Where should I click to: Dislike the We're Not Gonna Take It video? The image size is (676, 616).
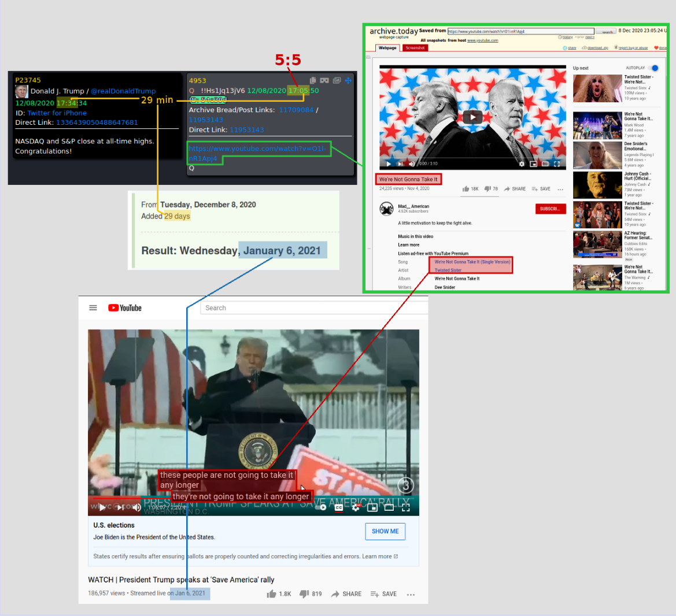pos(490,189)
